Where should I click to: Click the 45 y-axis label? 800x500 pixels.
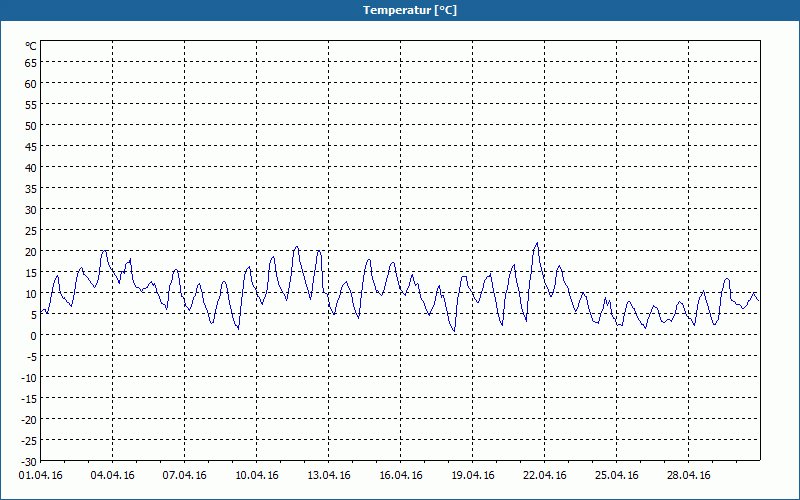point(31,146)
